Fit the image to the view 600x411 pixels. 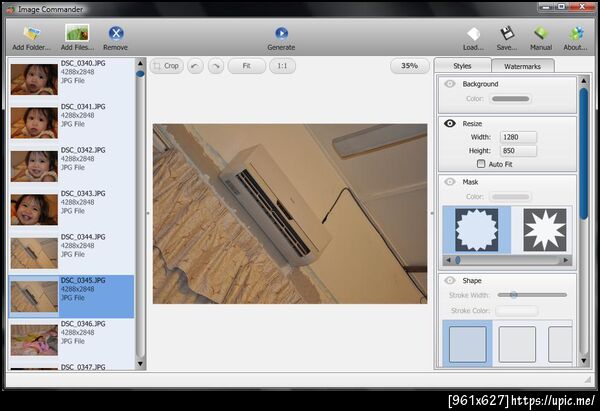[247, 66]
